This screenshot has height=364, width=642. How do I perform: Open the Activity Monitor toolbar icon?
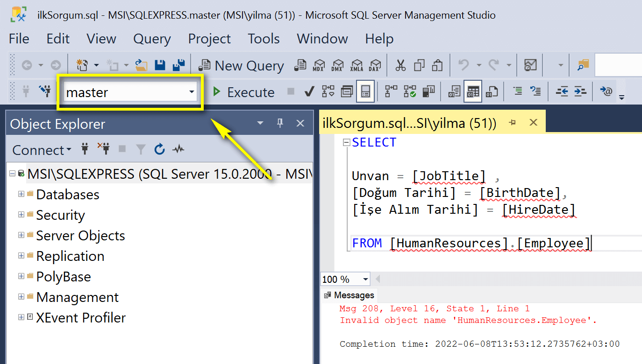[530, 65]
